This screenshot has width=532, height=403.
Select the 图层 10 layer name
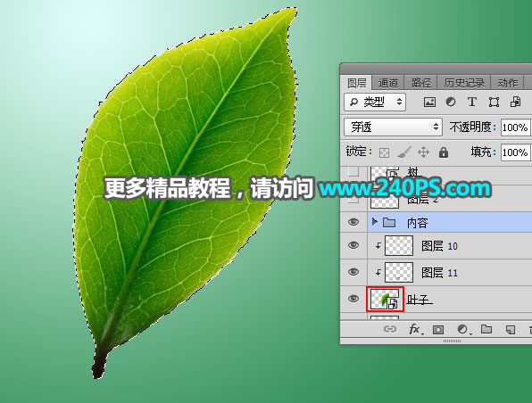[439, 246]
